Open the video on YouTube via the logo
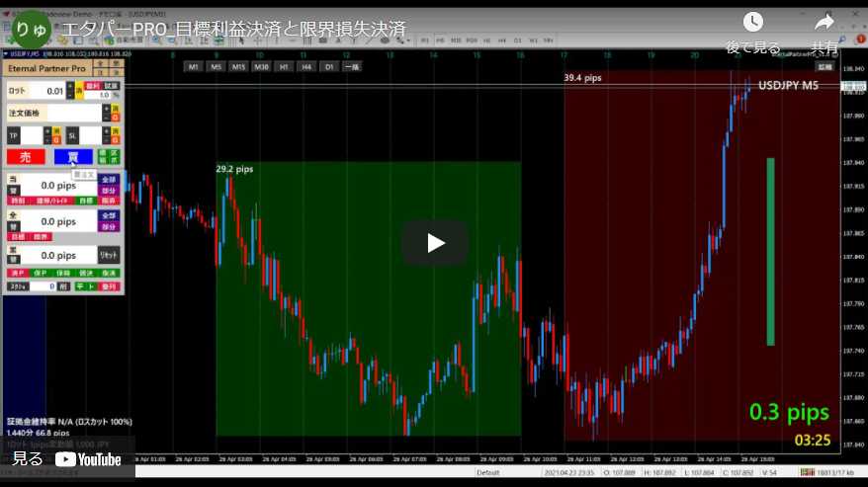The height and width of the screenshot is (487, 868). [88, 459]
